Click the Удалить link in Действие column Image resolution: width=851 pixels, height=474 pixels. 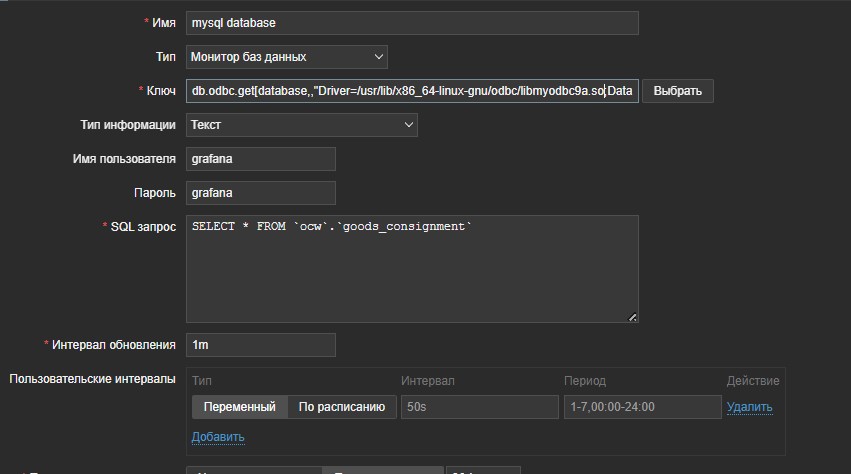click(749, 407)
